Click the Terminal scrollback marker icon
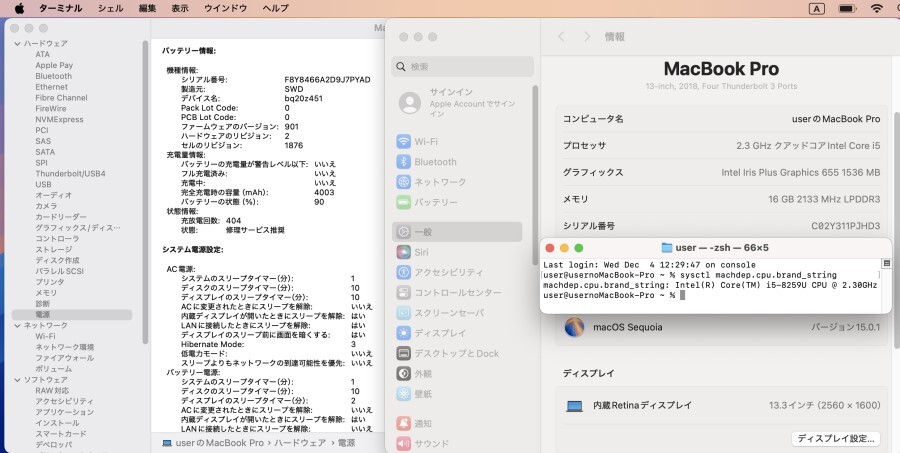900x453 pixels. click(886, 264)
